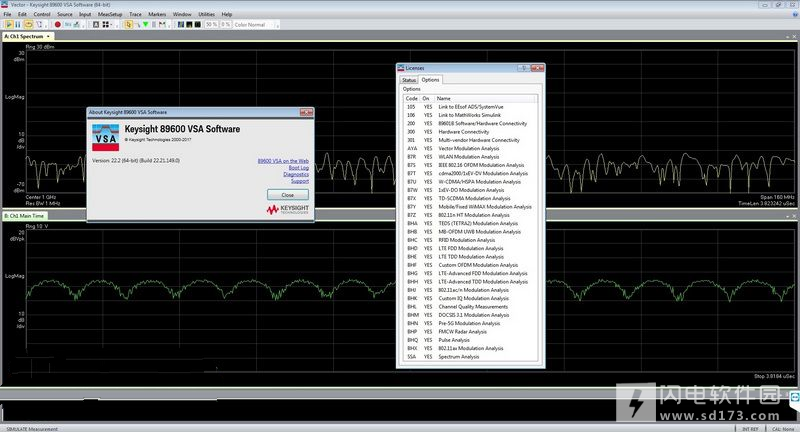Viewport: 800px width, 432px height.
Task: Open the 89600 VSA on the Web link
Action: click(283, 161)
